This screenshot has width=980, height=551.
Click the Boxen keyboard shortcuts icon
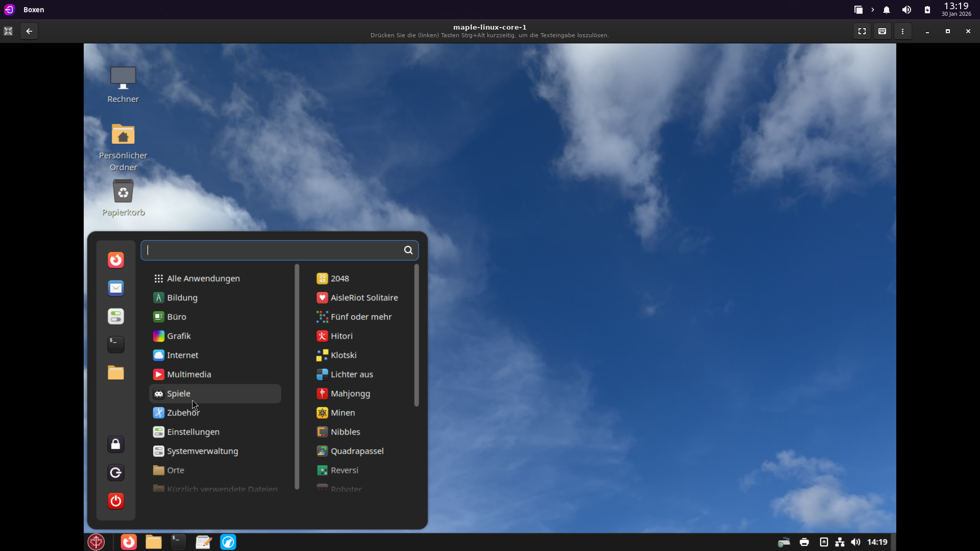click(882, 31)
